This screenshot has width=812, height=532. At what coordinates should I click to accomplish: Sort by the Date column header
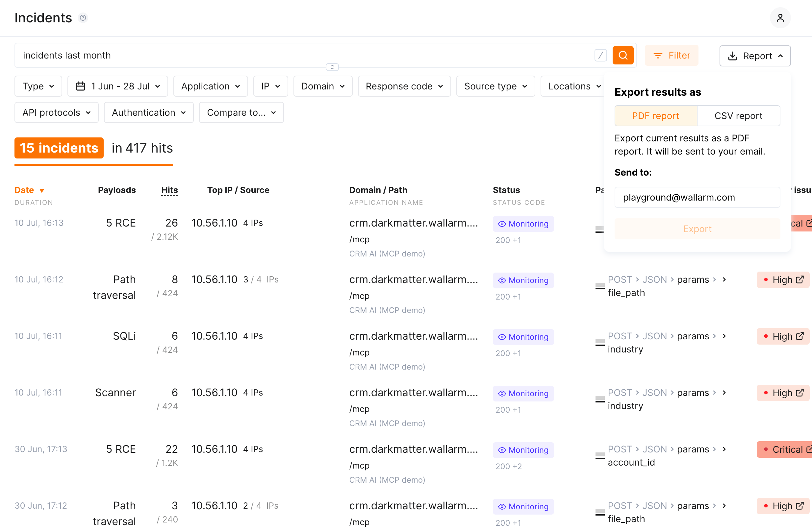pos(29,190)
